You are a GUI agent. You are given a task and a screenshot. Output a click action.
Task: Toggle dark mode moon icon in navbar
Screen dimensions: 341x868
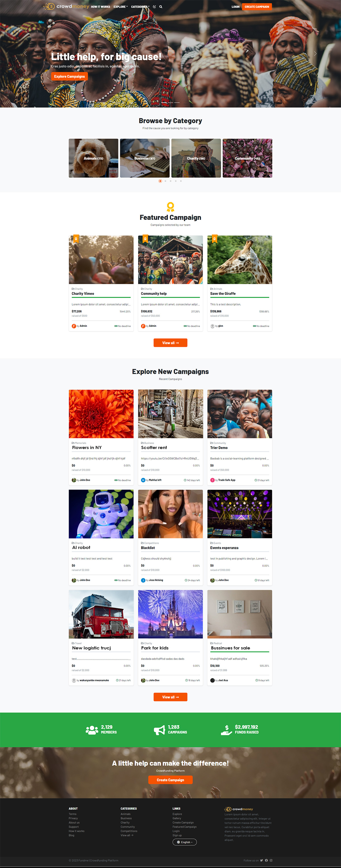click(155, 7)
